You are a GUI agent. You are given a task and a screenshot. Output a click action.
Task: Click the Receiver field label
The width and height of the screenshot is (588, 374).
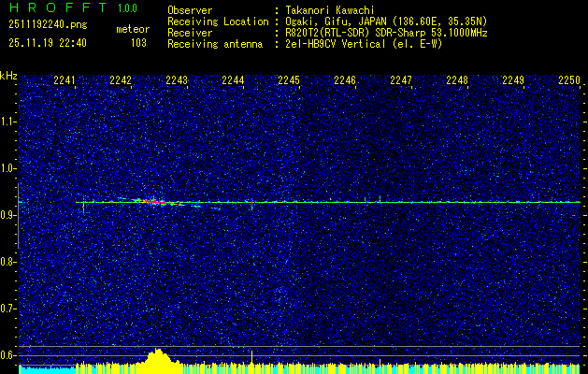coord(190,33)
